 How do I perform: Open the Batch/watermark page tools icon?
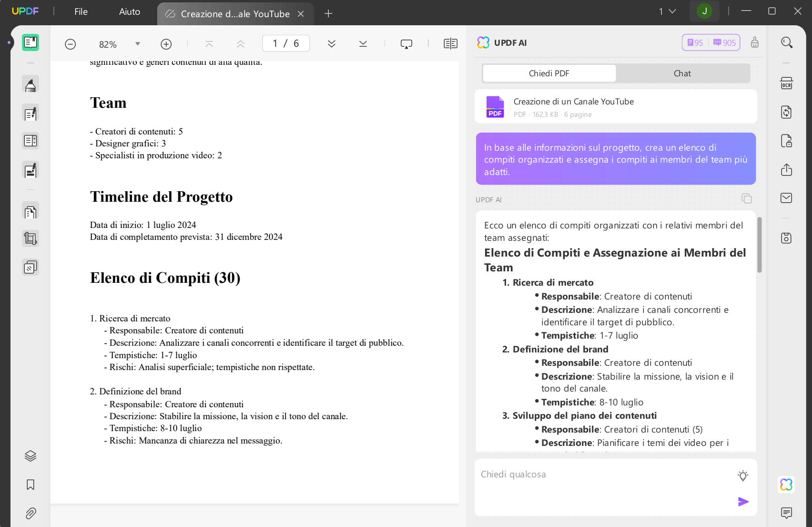(x=30, y=267)
